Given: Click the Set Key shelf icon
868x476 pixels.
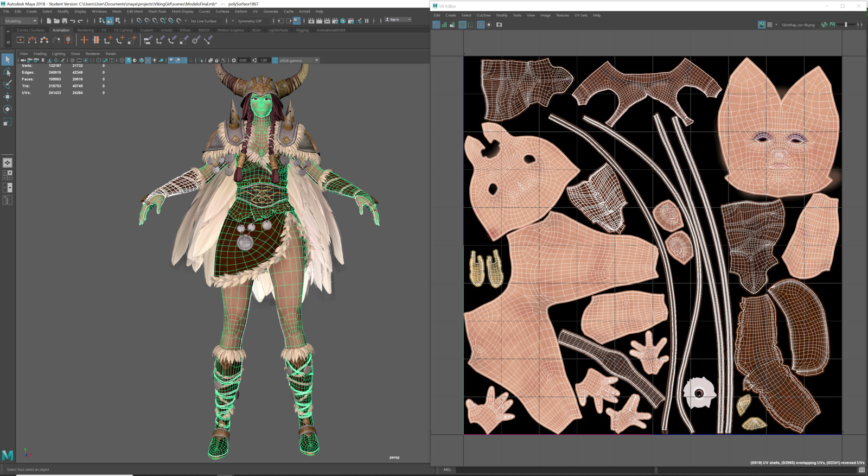Looking at the screenshot, I should [x=84, y=40].
